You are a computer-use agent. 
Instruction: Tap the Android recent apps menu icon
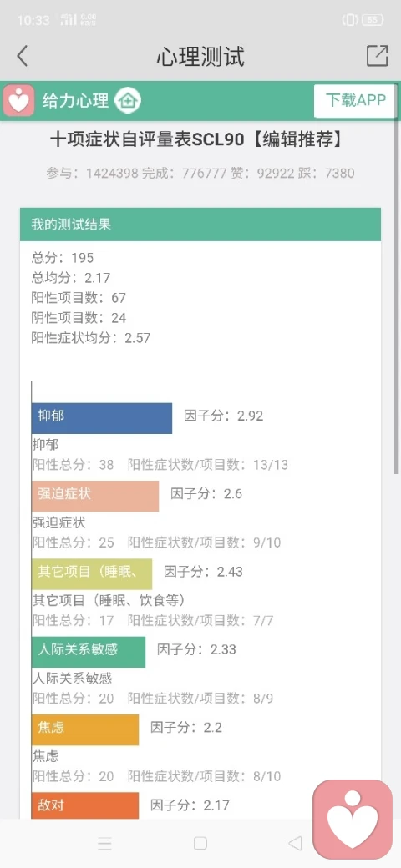point(104,844)
